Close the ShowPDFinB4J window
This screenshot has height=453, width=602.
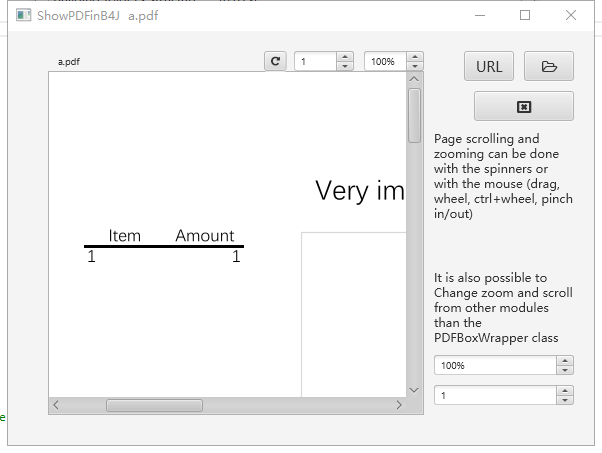click(571, 15)
